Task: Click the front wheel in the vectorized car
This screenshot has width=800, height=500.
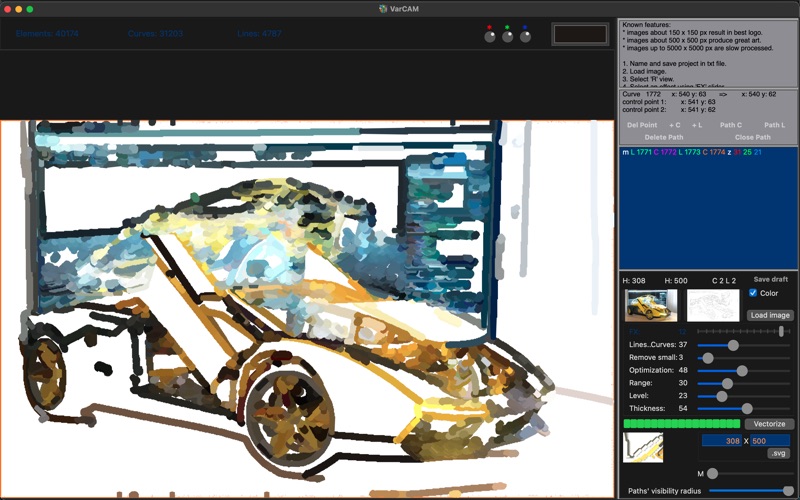Action: point(290,416)
